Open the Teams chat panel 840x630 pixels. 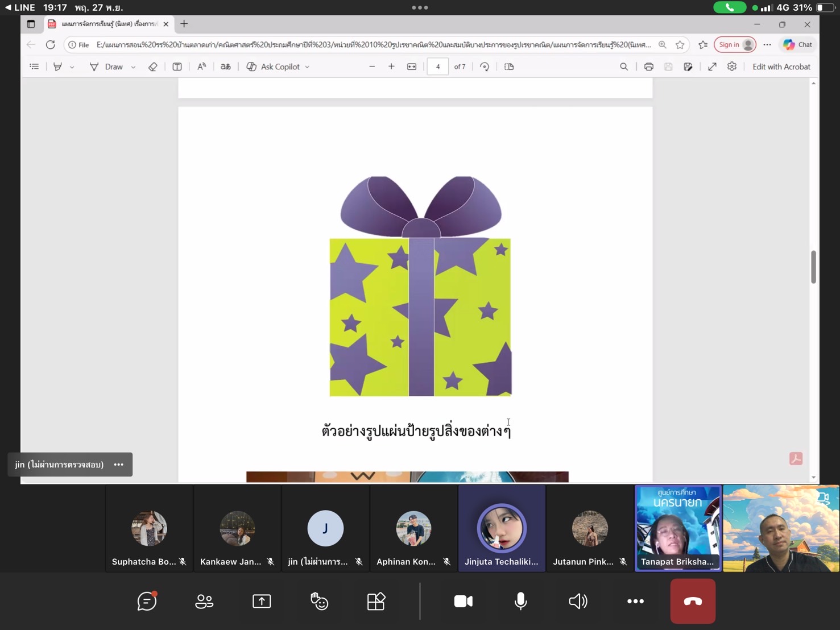[147, 601]
